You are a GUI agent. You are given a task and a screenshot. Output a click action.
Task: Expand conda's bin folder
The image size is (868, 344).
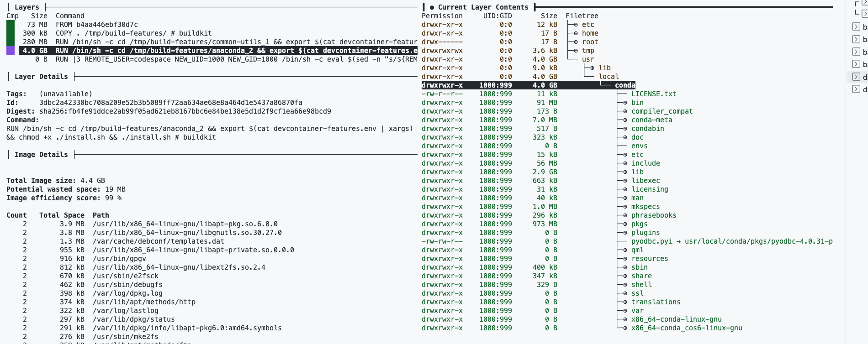coord(625,103)
